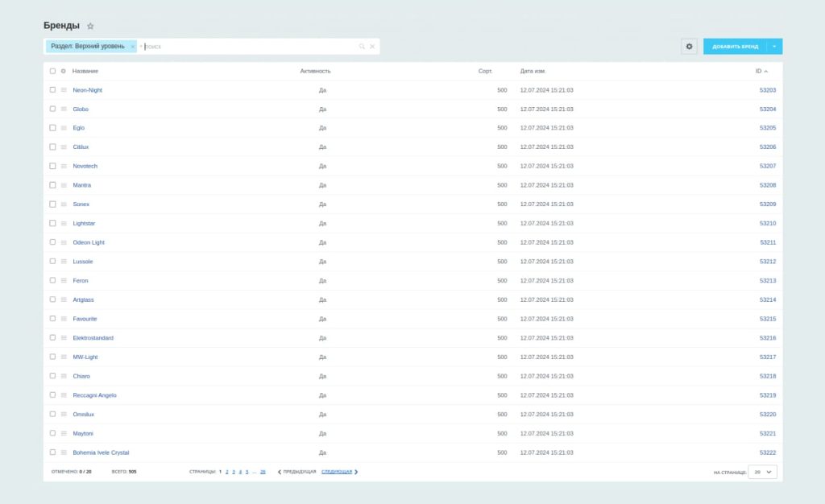Focus the поиск search input field
The image size is (825, 504).
250,46
